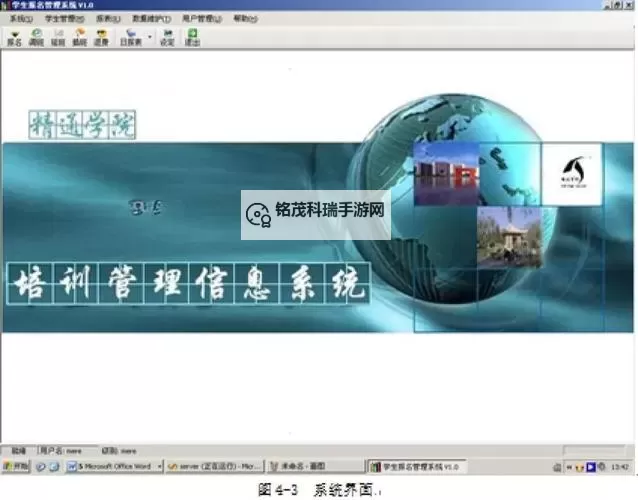Click the fourth toolbar icon with orange picture
Viewport: 638px width, 500px height.
[x=80, y=38]
